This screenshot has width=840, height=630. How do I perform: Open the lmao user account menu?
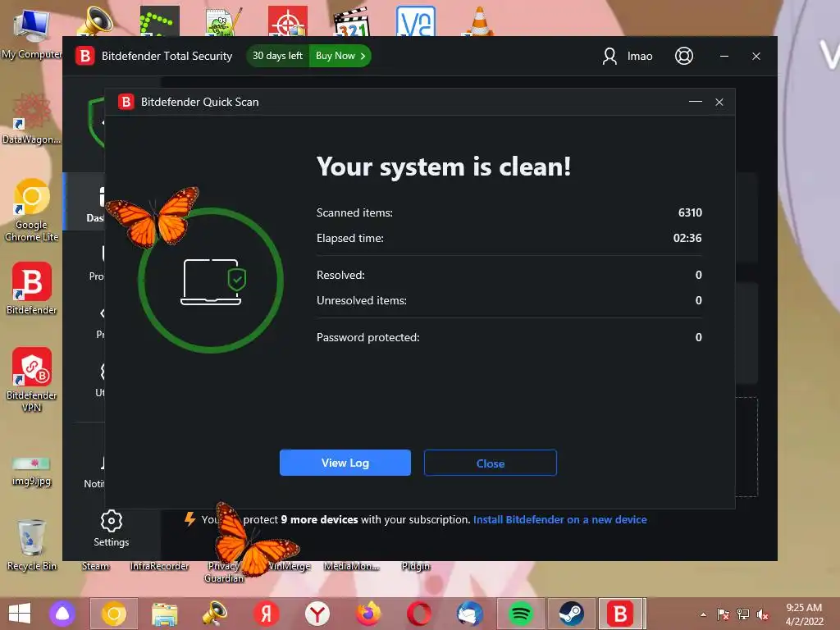point(628,57)
